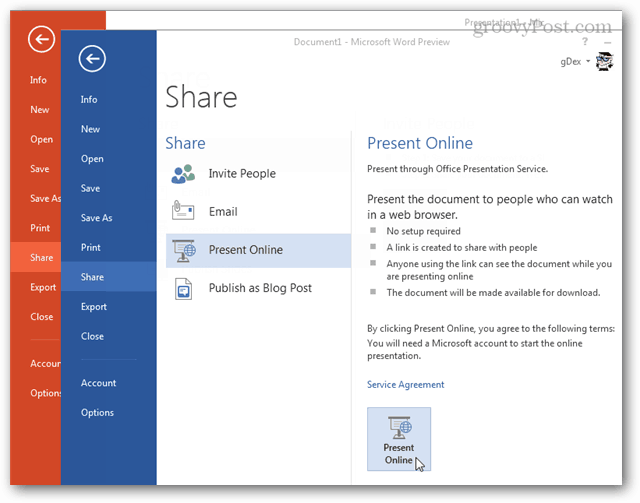Screen dimensions: 640x503
Task: Select Info in the orange PowerPoint menu
Action: (x=38, y=80)
